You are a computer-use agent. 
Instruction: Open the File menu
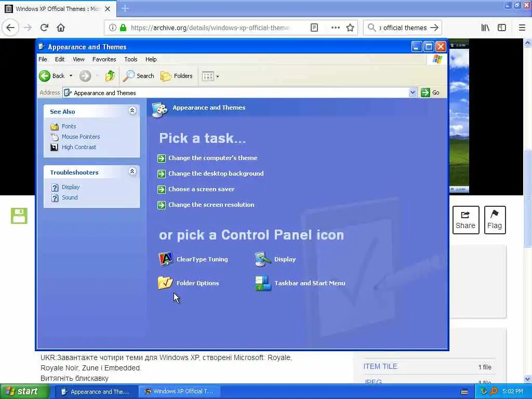[43, 59]
